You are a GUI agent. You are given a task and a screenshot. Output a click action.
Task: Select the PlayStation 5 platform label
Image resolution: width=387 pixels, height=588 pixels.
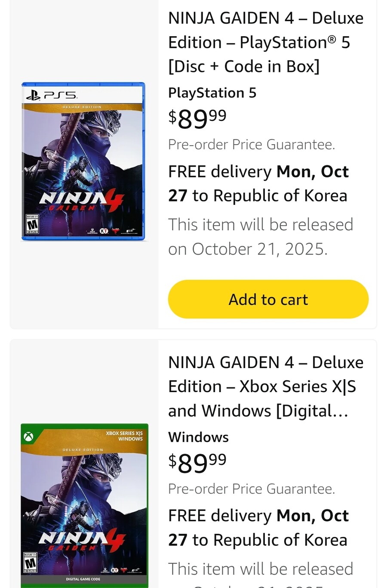coord(212,93)
